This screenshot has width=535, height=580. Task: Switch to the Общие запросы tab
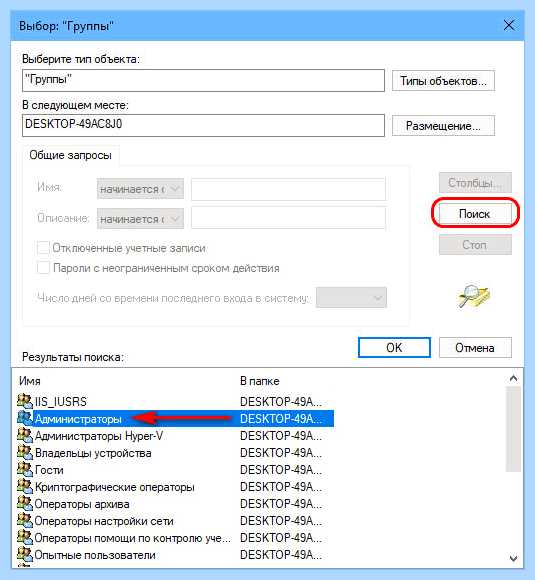coord(70,155)
